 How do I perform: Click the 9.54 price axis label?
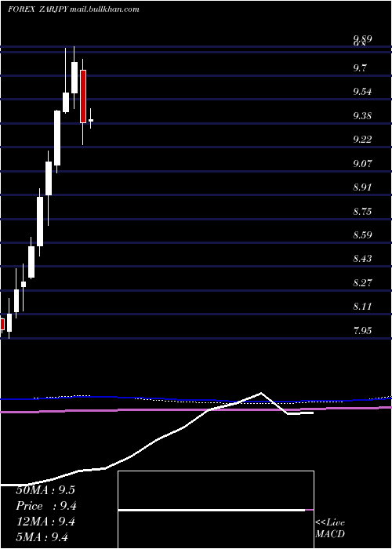click(362, 92)
